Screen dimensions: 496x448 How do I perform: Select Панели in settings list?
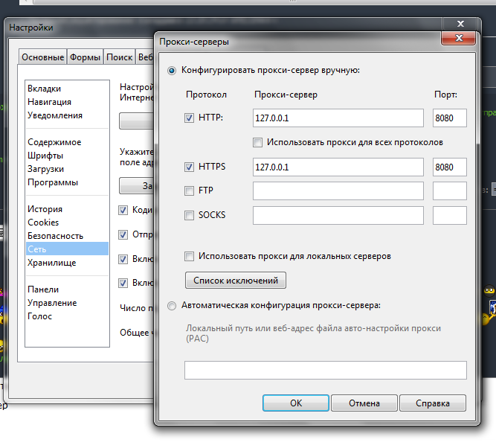[67, 289]
